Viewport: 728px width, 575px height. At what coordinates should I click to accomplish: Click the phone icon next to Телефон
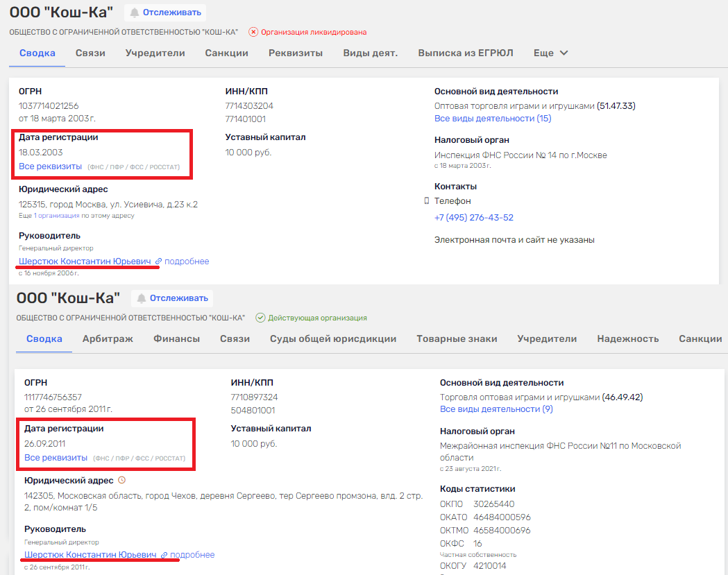pyautogui.click(x=426, y=201)
